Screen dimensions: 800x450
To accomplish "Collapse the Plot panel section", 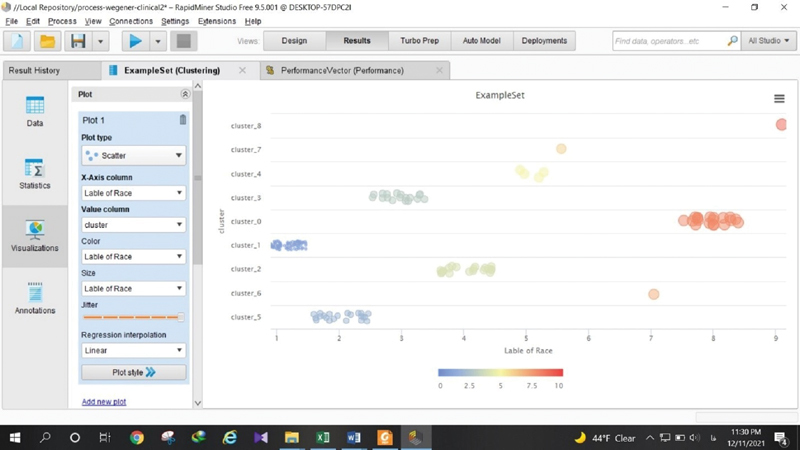I will pyautogui.click(x=184, y=94).
